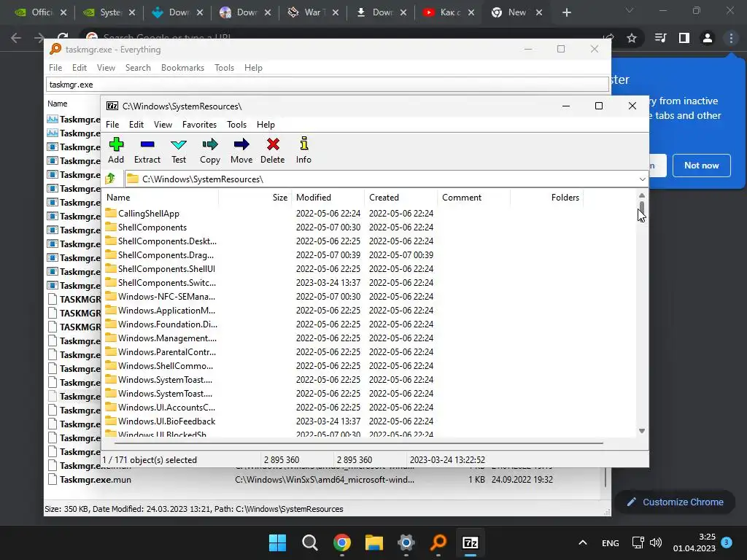The height and width of the screenshot is (560, 747).
Task: Open a new Chrome tab with plus
Action: click(566, 12)
